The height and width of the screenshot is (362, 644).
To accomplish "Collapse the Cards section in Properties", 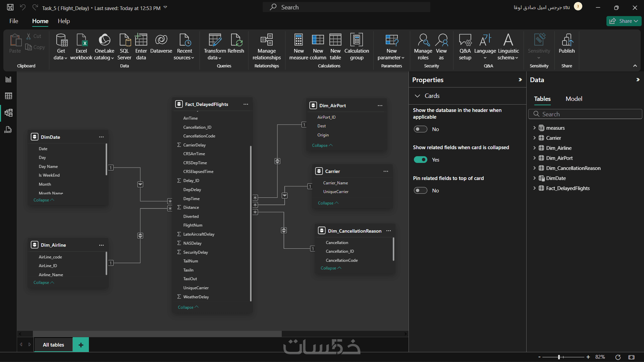I will coord(418,96).
